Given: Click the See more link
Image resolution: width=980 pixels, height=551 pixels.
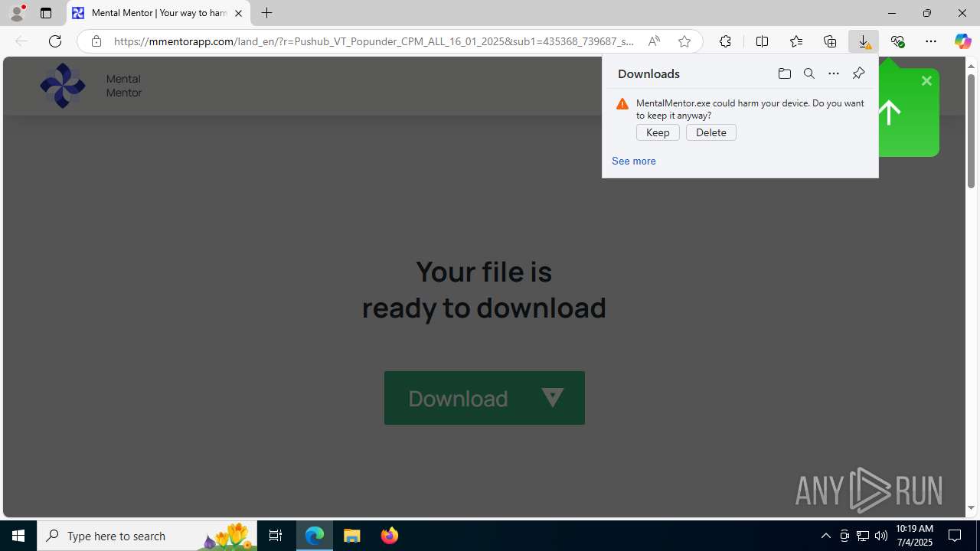Looking at the screenshot, I should click(x=633, y=161).
